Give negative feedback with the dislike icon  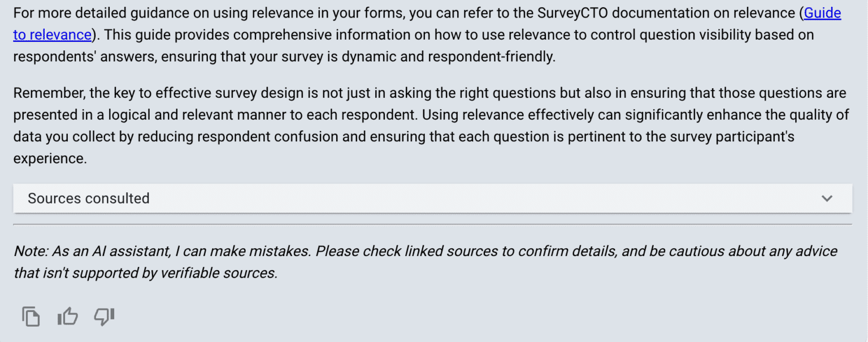click(103, 317)
